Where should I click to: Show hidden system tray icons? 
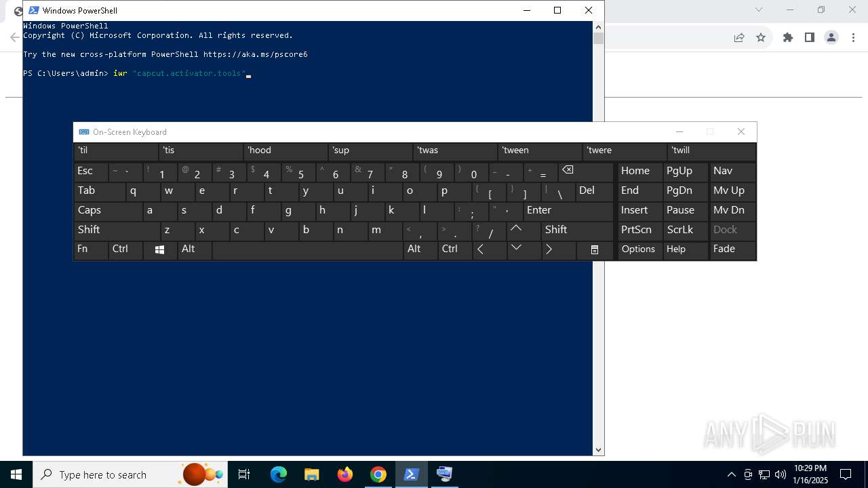tap(731, 474)
